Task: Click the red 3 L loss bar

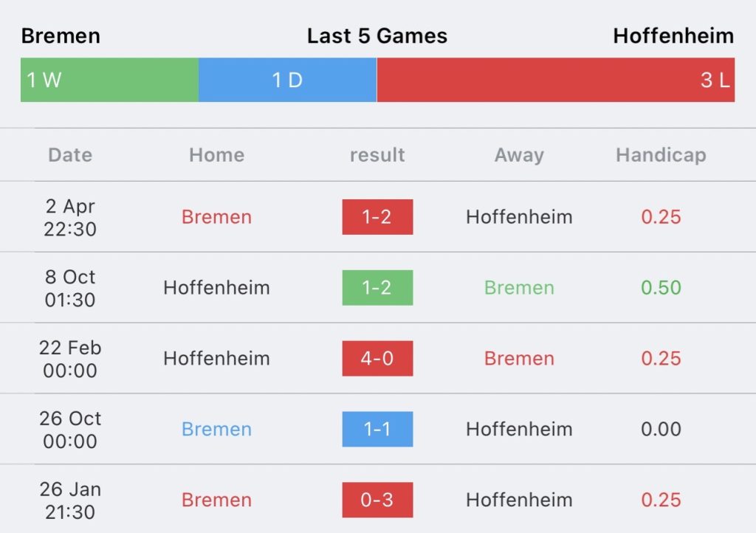Action: 555,80
